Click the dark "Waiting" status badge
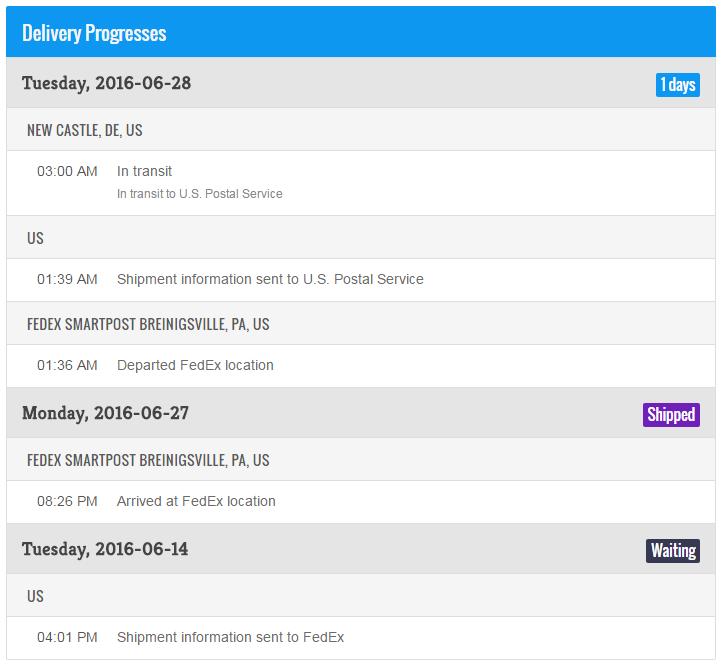 coord(672,550)
